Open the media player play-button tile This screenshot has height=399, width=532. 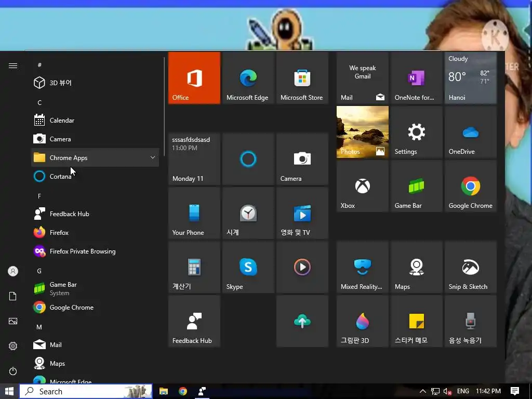coord(302,267)
